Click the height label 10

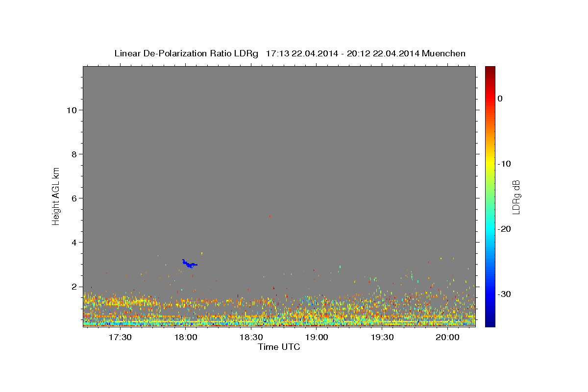click(72, 110)
